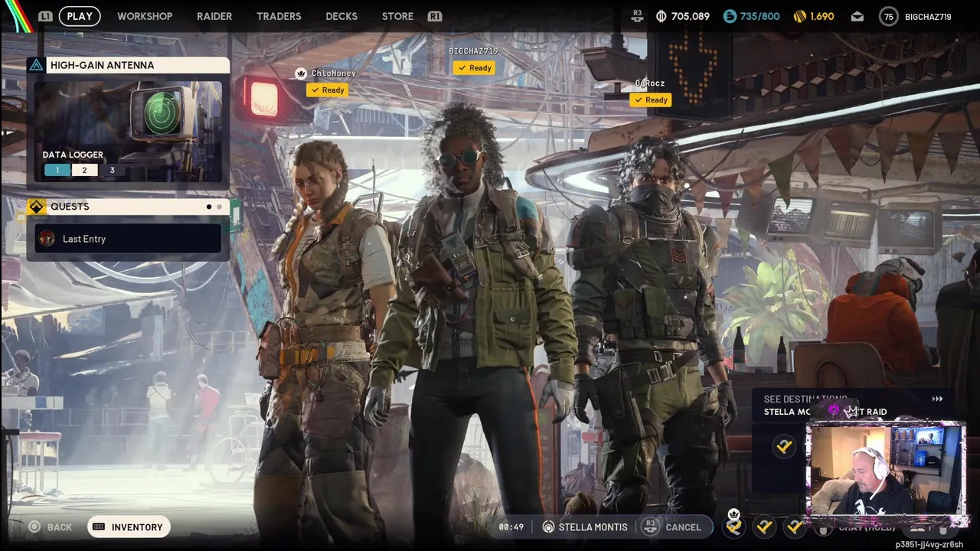Click the streamer webcam overlay
This screenshot has height=551, width=980.
coord(885,469)
